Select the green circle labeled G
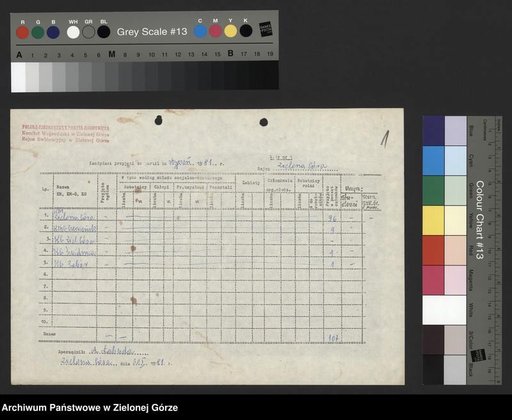The width and height of the screenshot is (512, 420). [x=38, y=33]
